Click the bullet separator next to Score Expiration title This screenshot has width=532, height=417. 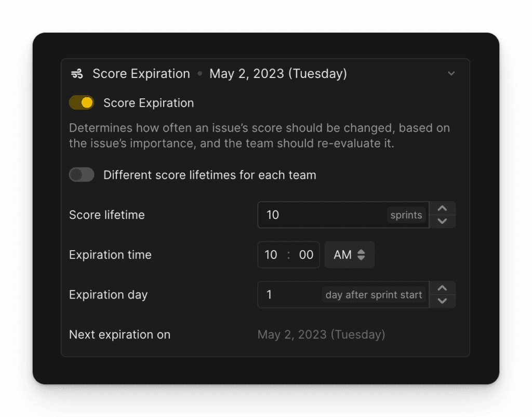(199, 74)
